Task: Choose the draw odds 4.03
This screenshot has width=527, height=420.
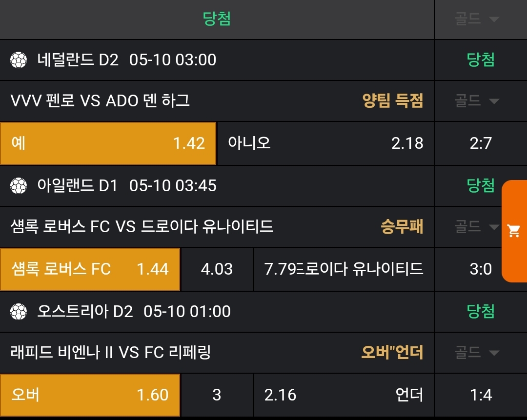Action: [x=217, y=269]
